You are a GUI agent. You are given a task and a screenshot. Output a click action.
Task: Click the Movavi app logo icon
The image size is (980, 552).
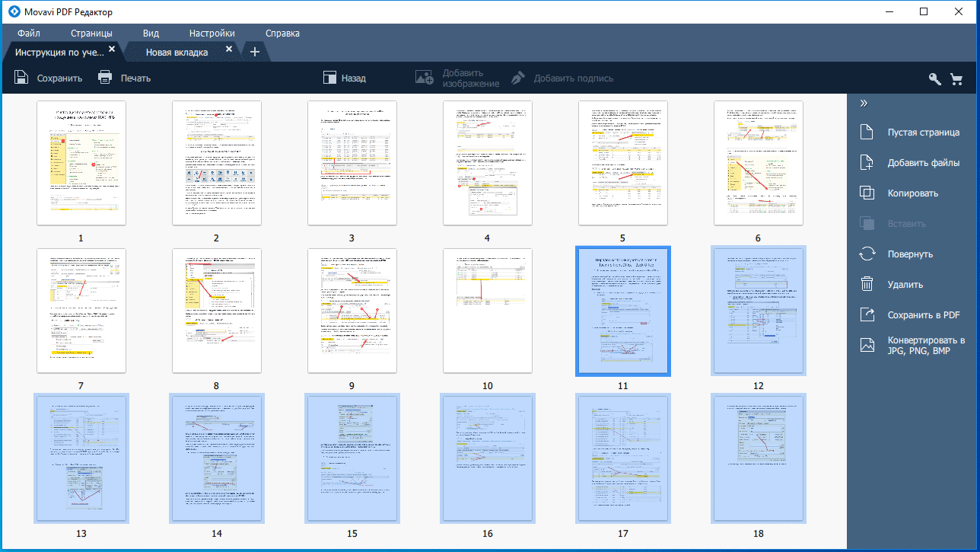click(x=14, y=11)
